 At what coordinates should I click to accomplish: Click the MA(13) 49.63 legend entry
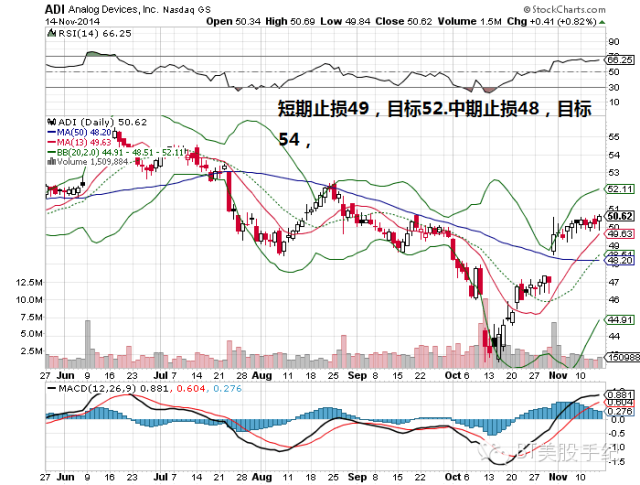(x=80, y=142)
